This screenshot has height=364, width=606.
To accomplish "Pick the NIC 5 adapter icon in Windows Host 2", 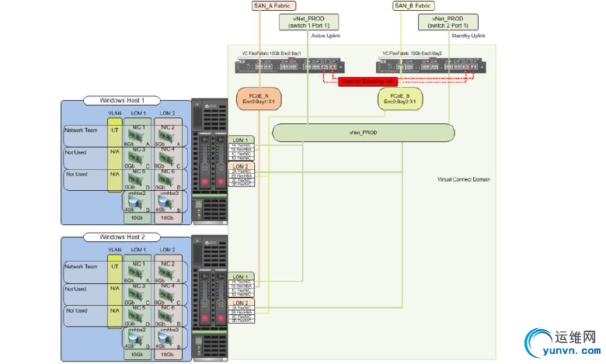I will point(137,317).
